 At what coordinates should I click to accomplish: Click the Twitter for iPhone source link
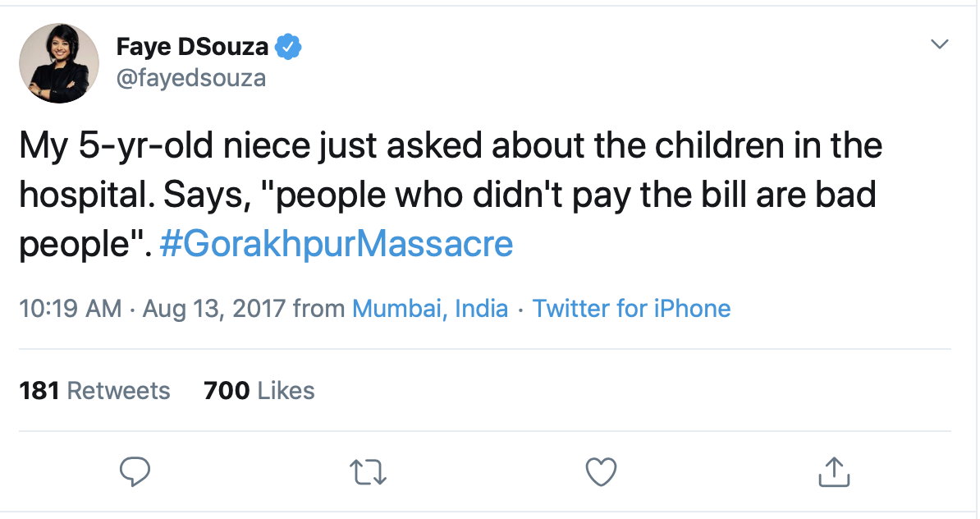pos(631,309)
